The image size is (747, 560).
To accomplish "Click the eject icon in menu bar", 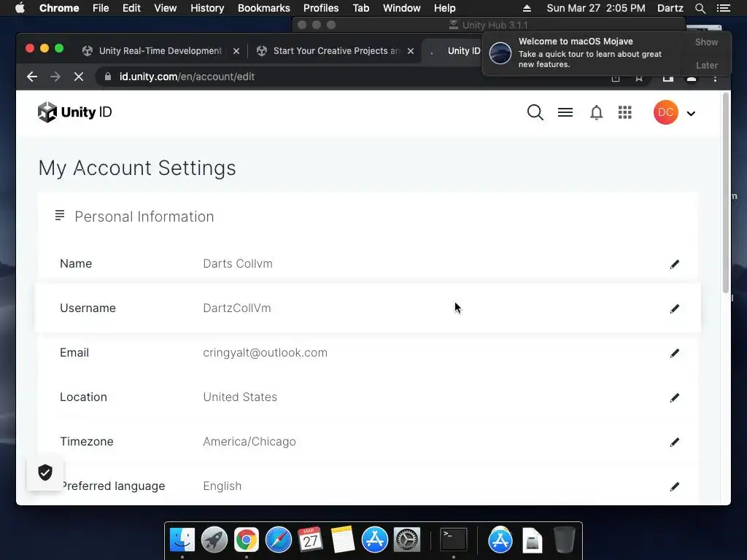I will (527, 8).
